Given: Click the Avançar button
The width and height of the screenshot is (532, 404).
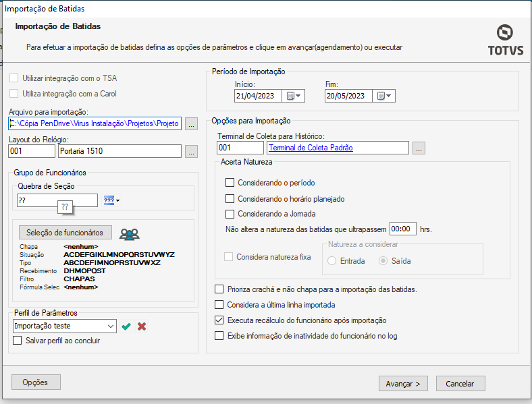Looking at the screenshot, I should (x=402, y=383).
